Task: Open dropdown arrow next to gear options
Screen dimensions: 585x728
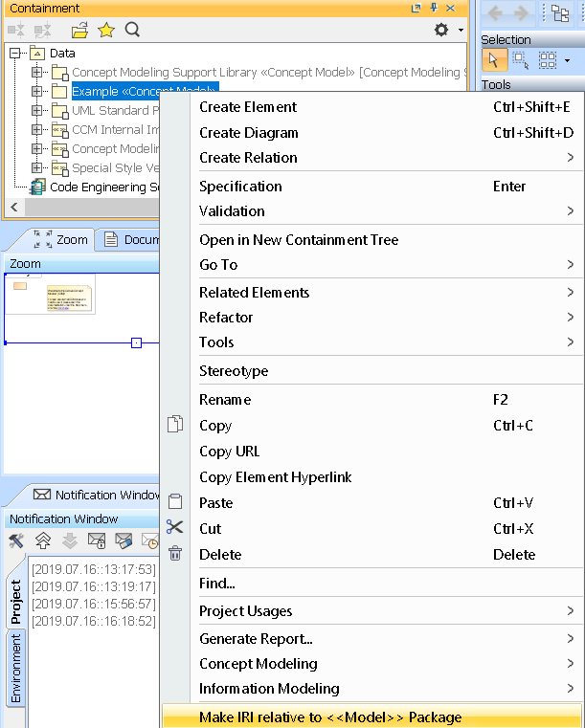Action: tap(461, 31)
